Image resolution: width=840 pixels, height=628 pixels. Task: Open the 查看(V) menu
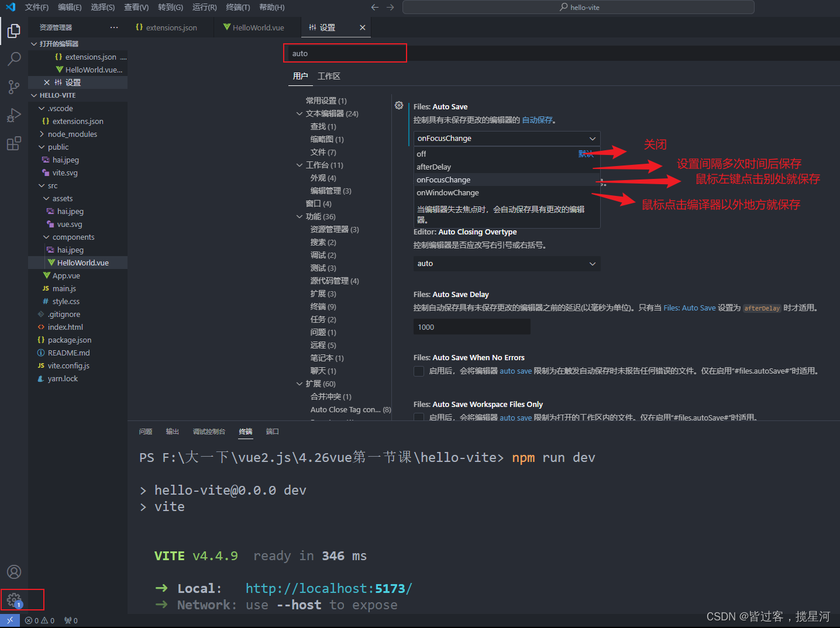pyautogui.click(x=136, y=7)
